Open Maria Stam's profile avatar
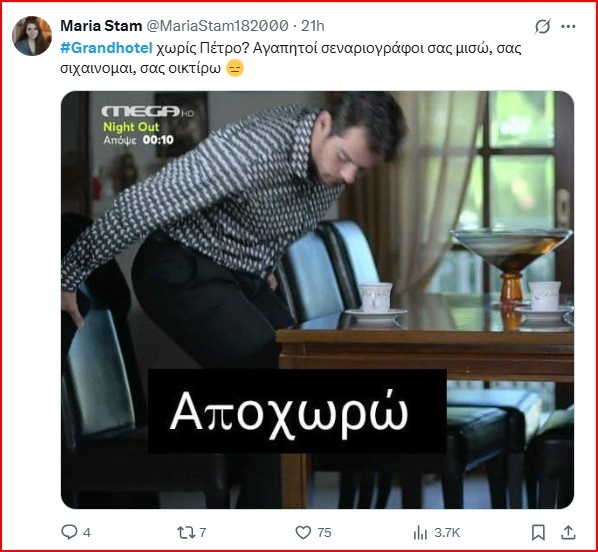The width and height of the screenshot is (598, 552). (x=32, y=36)
